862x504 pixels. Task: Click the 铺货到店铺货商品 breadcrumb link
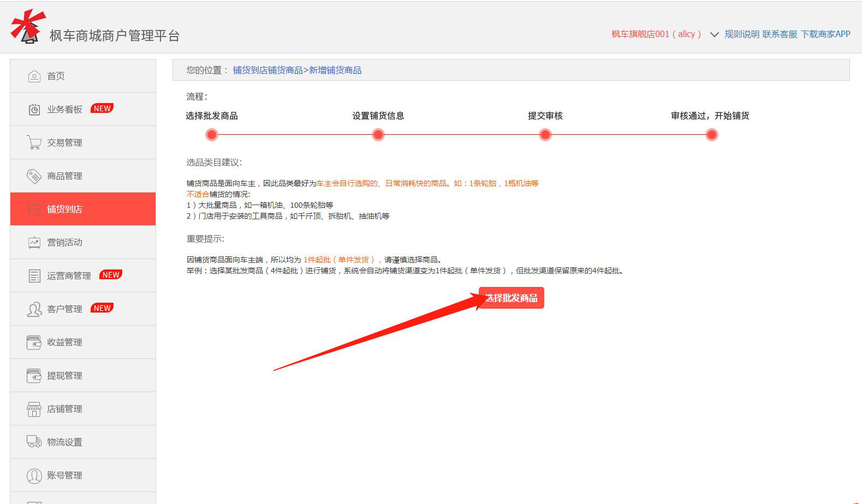[x=267, y=70]
